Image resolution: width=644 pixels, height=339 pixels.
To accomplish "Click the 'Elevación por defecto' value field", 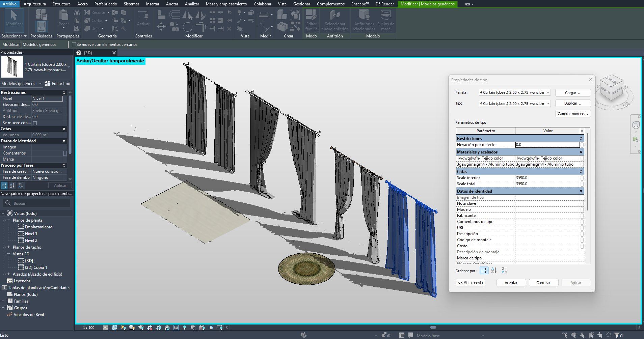I will [547, 145].
